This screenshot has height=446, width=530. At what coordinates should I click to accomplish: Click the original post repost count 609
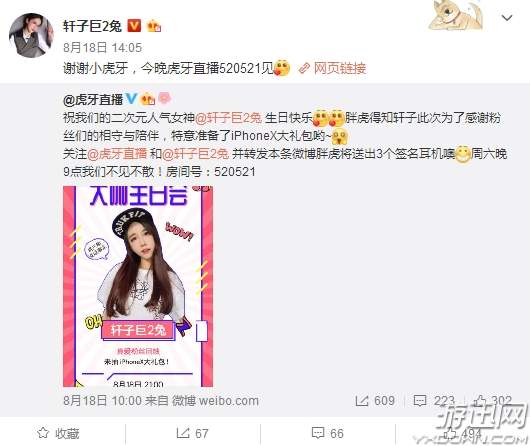click(375, 401)
